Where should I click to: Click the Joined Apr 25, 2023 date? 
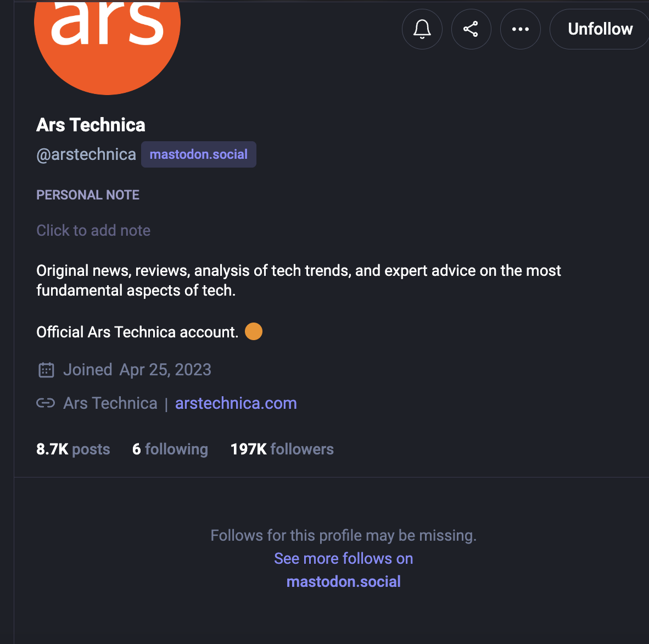pos(137,370)
